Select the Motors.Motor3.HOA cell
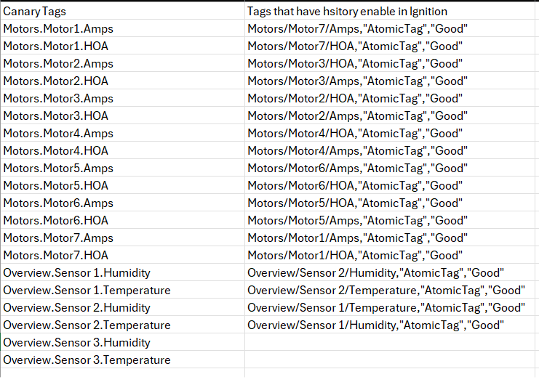Viewport: 540px width, 378px height. coord(123,116)
